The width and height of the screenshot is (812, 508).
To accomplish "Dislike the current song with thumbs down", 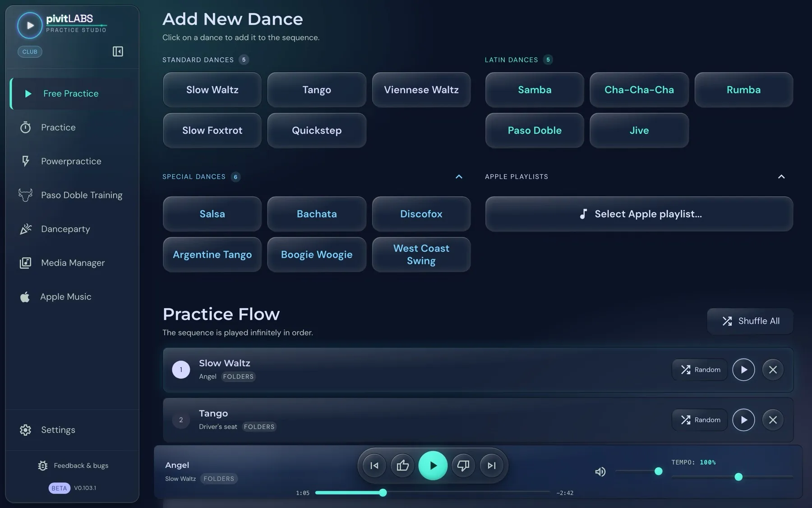I will point(463,466).
